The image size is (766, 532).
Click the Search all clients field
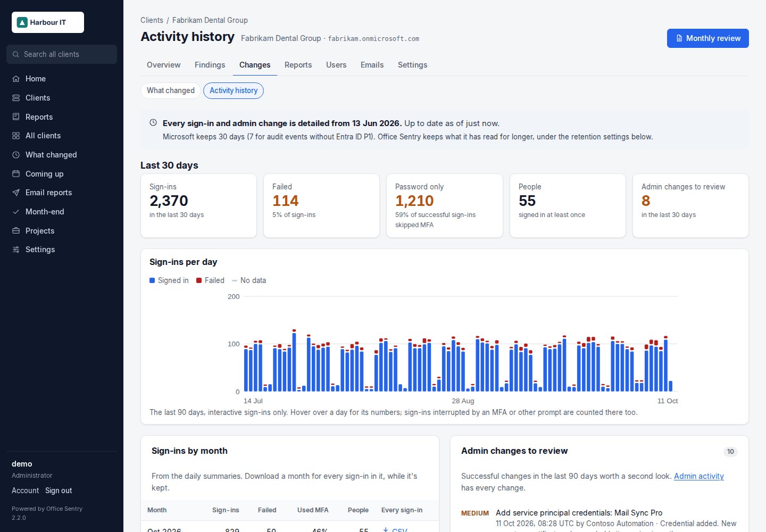[62, 54]
